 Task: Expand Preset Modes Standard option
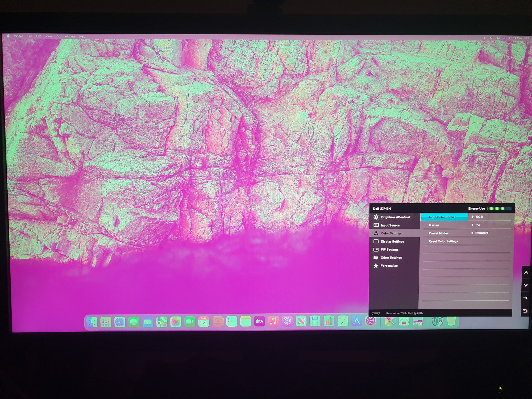(x=481, y=233)
